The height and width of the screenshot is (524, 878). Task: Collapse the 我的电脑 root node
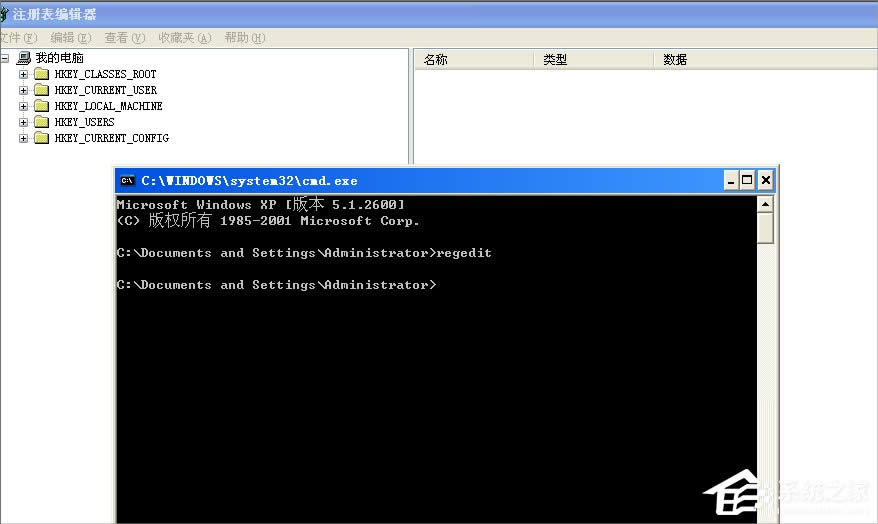[x=5, y=58]
